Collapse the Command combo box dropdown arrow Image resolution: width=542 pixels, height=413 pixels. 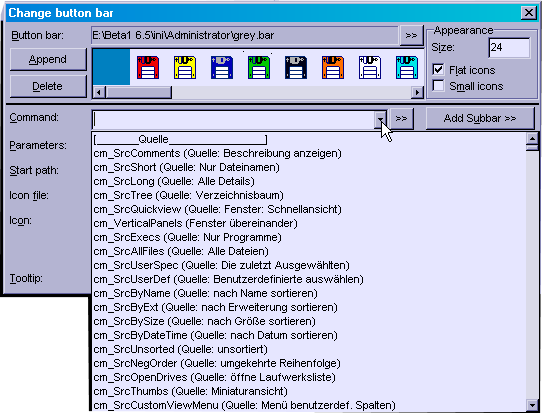(380, 120)
